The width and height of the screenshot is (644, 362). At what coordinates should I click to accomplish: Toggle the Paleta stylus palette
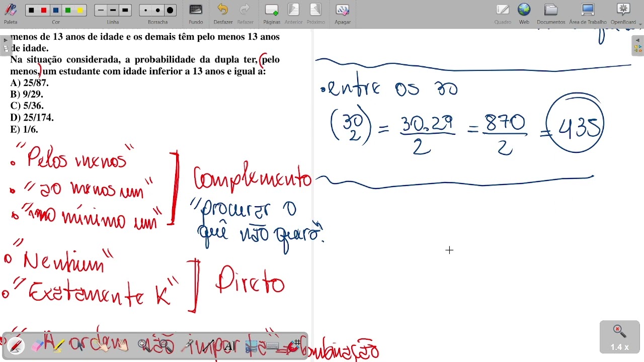click(x=11, y=14)
